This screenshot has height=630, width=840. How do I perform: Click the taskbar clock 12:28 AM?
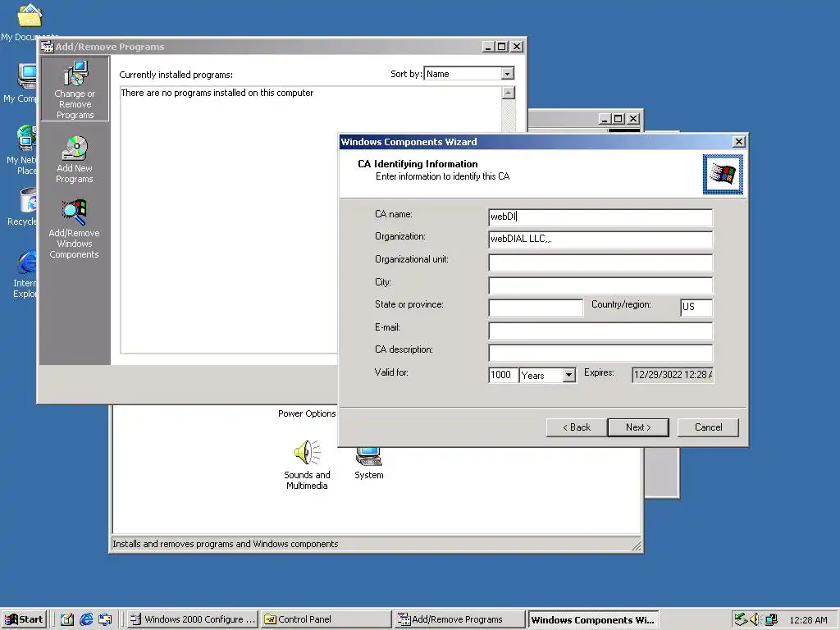pyautogui.click(x=808, y=620)
